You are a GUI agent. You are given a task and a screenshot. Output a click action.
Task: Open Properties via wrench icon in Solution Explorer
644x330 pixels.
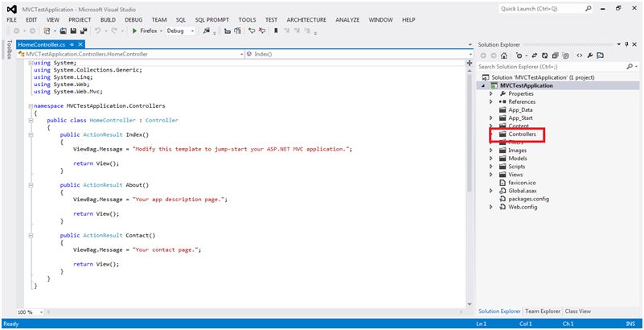click(590, 56)
